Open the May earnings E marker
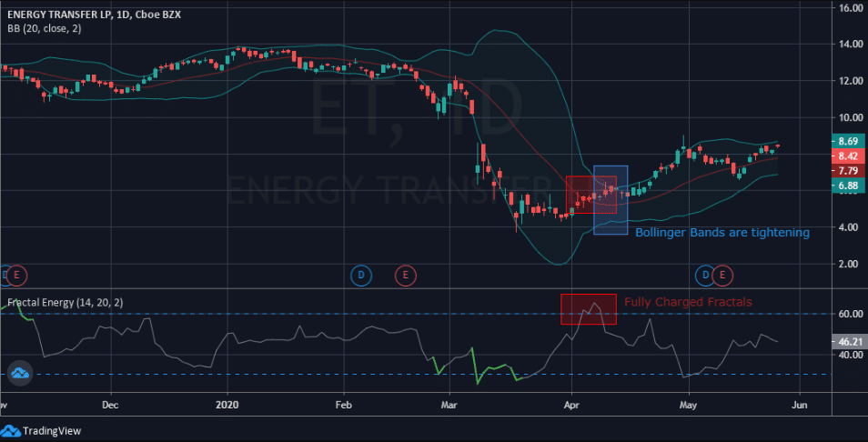Screen dimensions: 868x442 coord(722,274)
